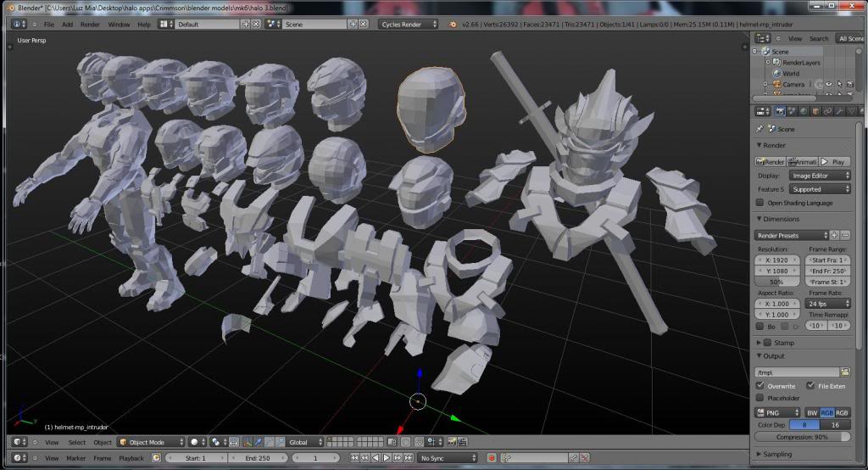
Task: Adjust the Compression 90% slider
Action: (802, 437)
